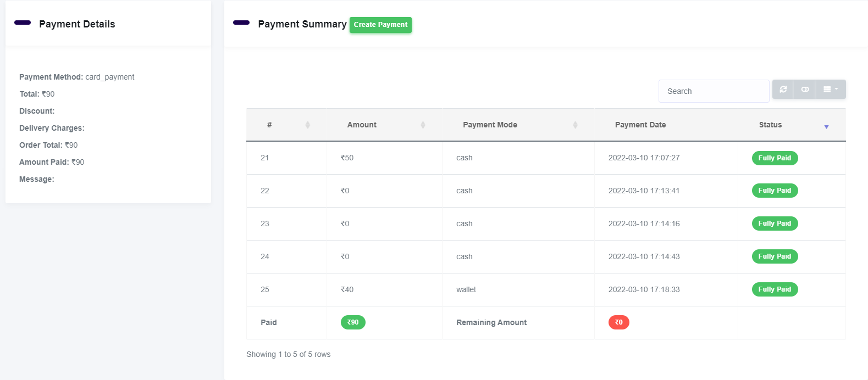Sort by the Amount column arrows
This screenshot has width=868, height=380.
tap(423, 125)
